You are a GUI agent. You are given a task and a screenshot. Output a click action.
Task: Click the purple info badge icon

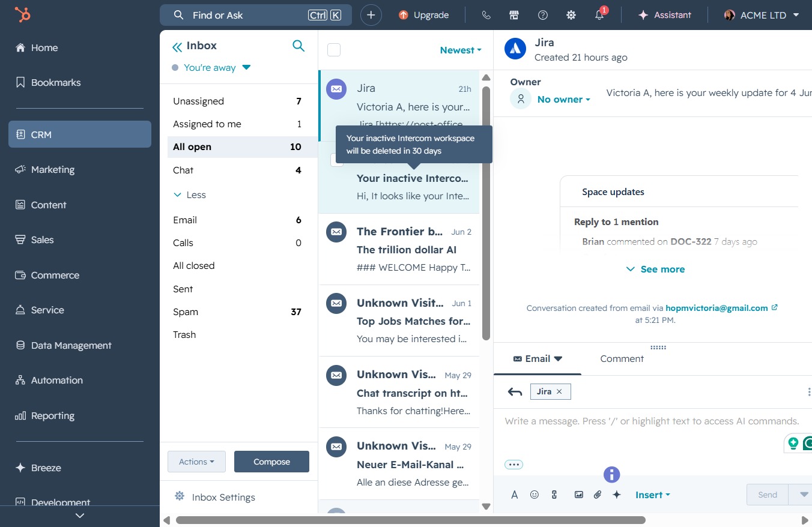point(611,475)
